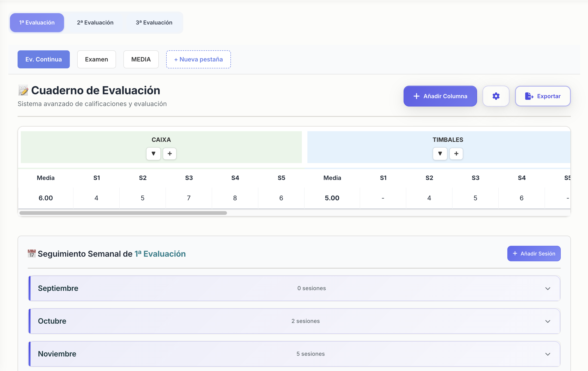Click plus icon under CAIXA header

(170, 154)
